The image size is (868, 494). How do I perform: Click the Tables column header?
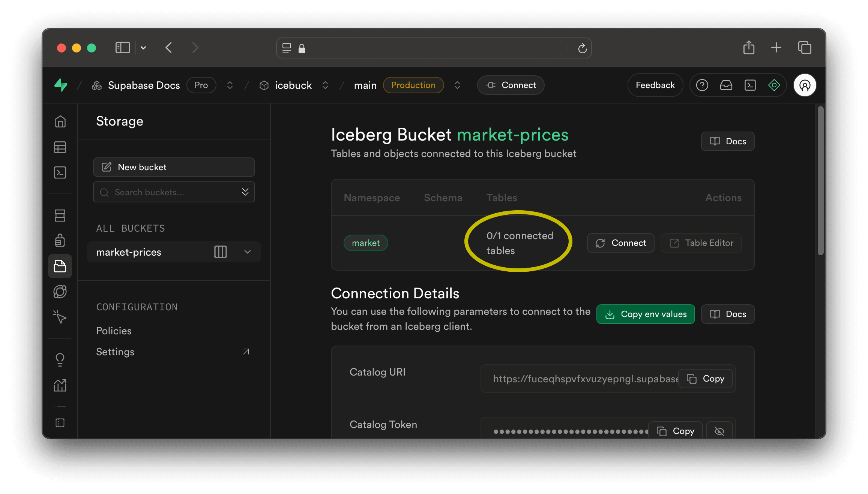pyautogui.click(x=502, y=198)
